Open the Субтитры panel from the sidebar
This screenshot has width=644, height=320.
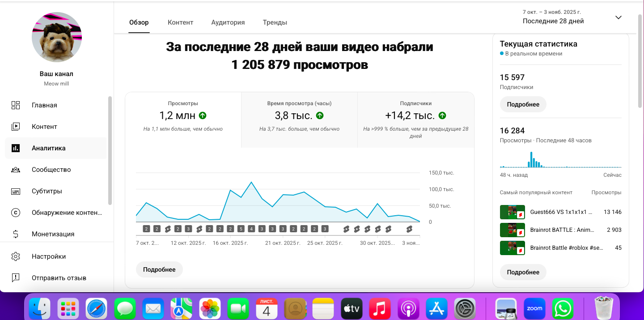coord(16,191)
